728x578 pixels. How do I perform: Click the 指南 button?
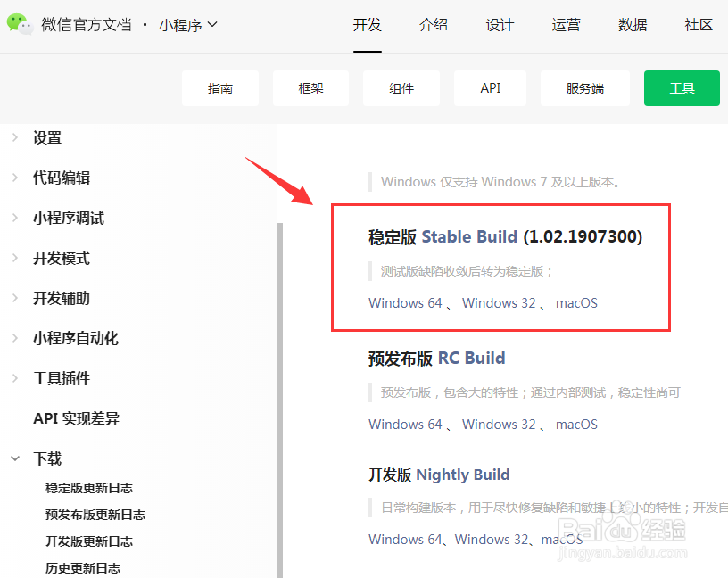tap(220, 88)
